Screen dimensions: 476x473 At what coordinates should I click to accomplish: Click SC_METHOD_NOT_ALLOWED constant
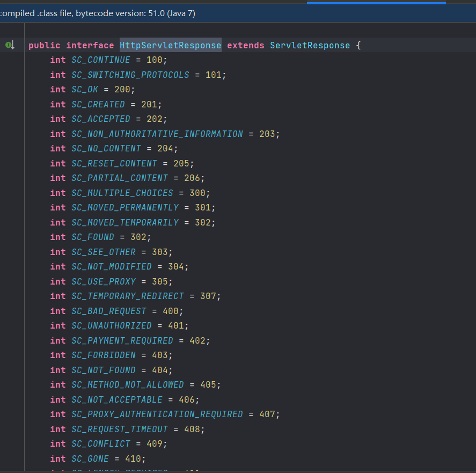tap(128, 384)
